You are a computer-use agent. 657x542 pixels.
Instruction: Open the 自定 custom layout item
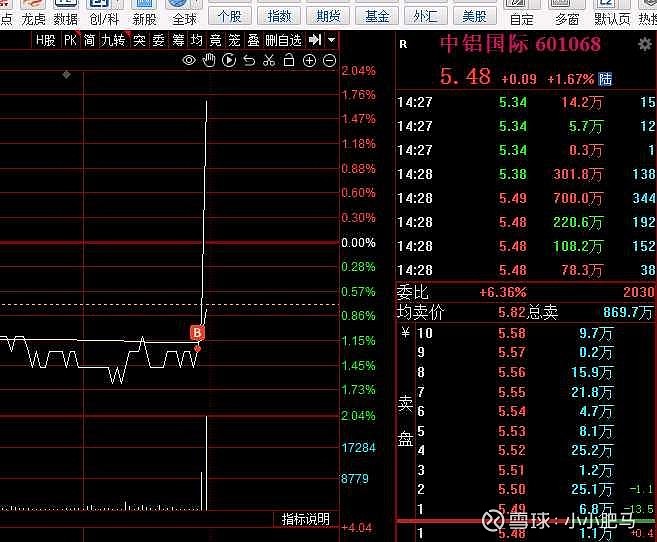point(522,13)
